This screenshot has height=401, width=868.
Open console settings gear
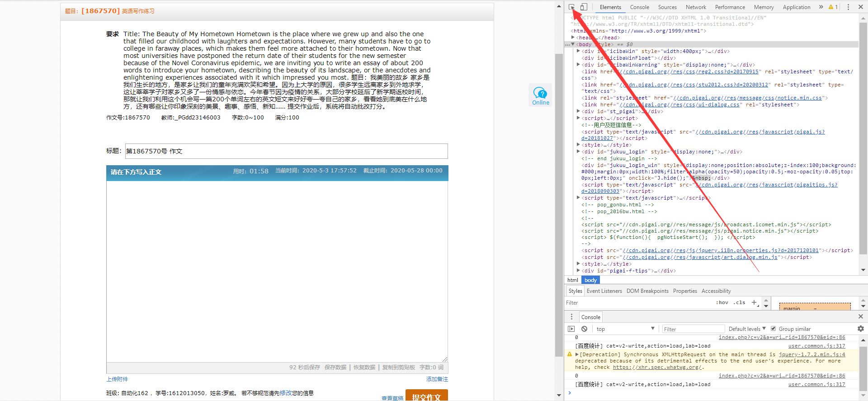tap(860, 329)
